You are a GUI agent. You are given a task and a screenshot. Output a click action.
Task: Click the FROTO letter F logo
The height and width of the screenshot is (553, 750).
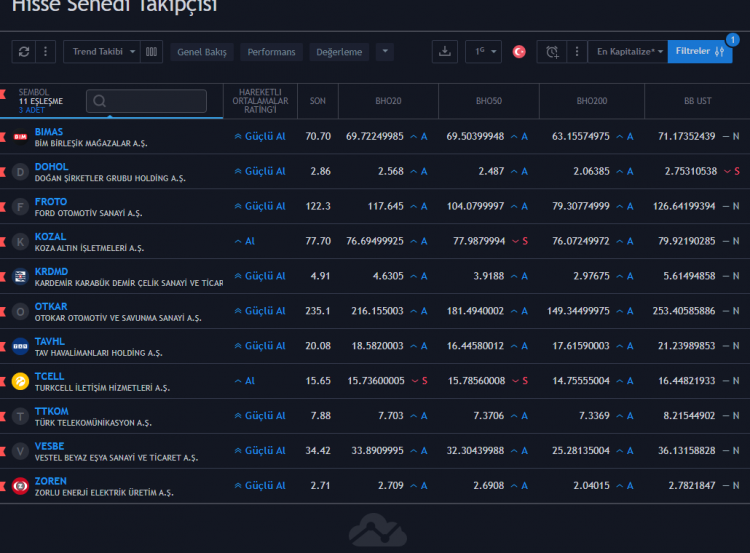pyautogui.click(x=20, y=207)
